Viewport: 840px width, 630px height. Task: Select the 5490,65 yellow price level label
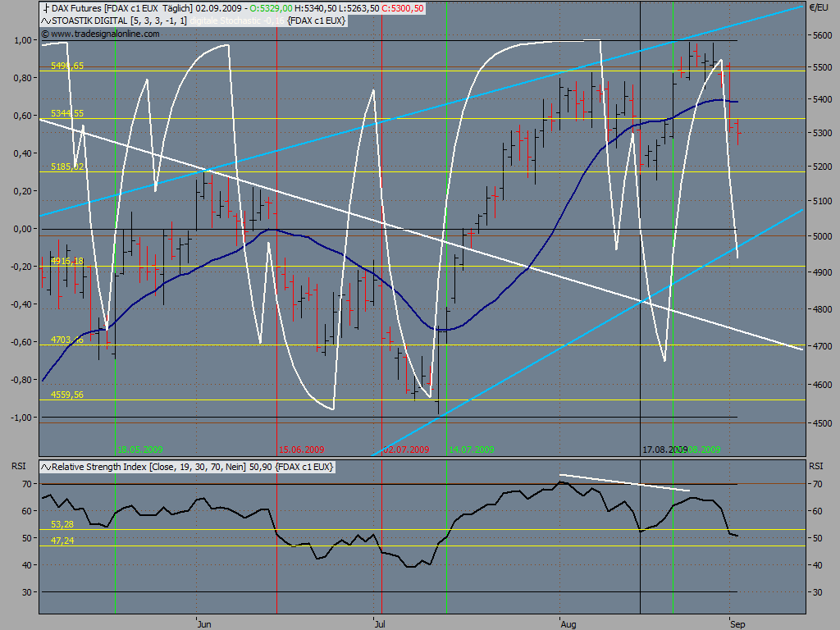click(x=67, y=66)
